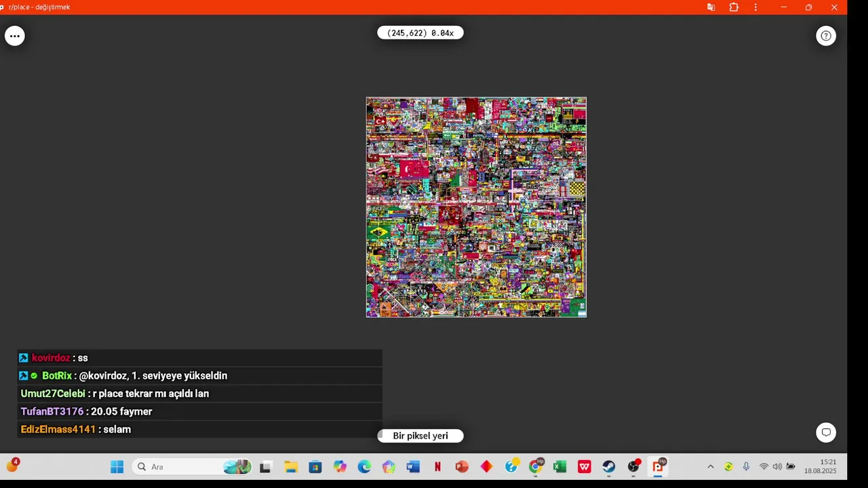Click username EdizElmass4141 in chat
The height and width of the screenshot is (488, 868).
pyautogui.click(x=58, y=429)
